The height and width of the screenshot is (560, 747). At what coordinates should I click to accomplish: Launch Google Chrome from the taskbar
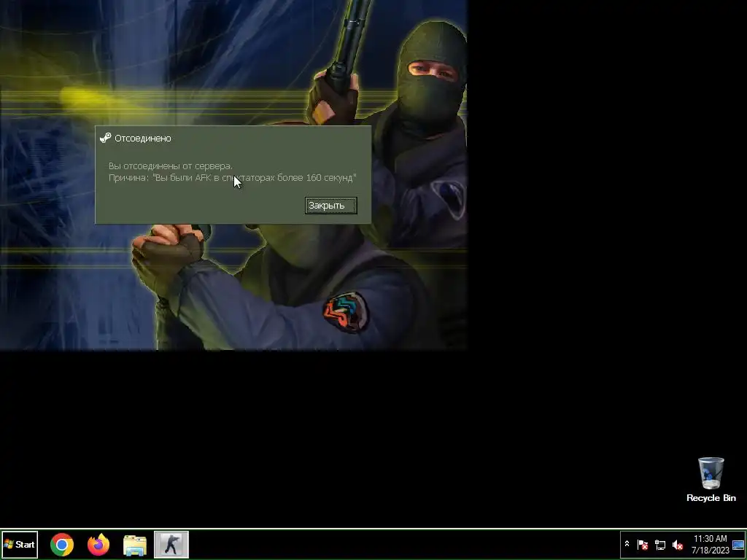tap(62, 545)
